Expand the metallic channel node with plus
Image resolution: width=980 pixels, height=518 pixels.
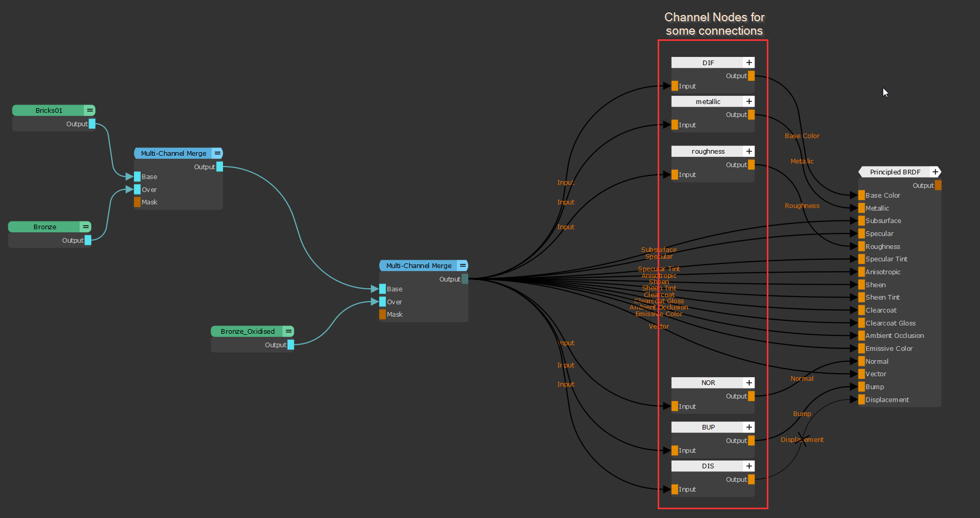[x=749, y=101]
